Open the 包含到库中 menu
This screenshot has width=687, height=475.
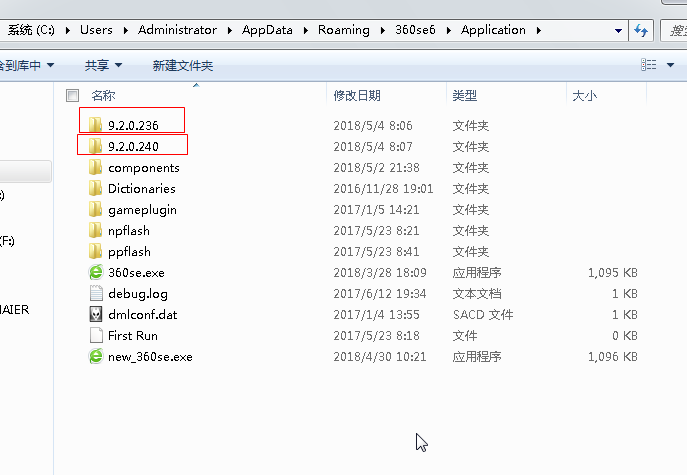(x=27, y=65)
